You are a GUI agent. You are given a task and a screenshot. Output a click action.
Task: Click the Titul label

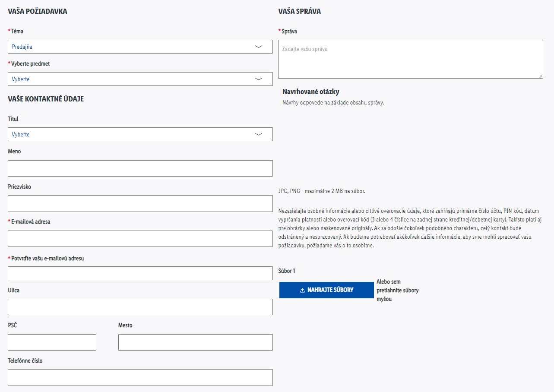13,119
